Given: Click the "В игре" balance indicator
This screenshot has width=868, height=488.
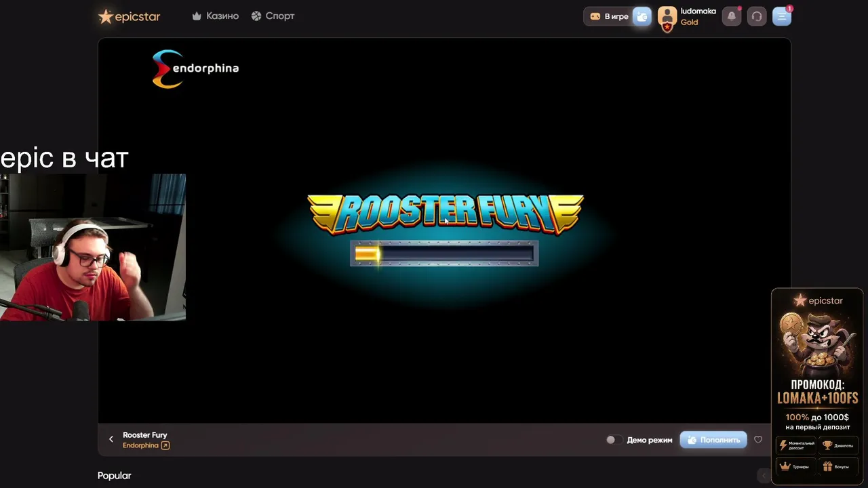Looking at the screenshot, I should click(609, 16).
